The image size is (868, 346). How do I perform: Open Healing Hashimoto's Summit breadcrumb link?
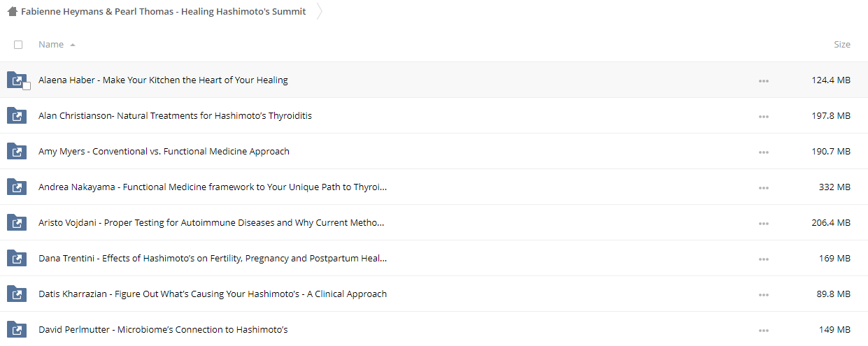click(x=164, y=11)
